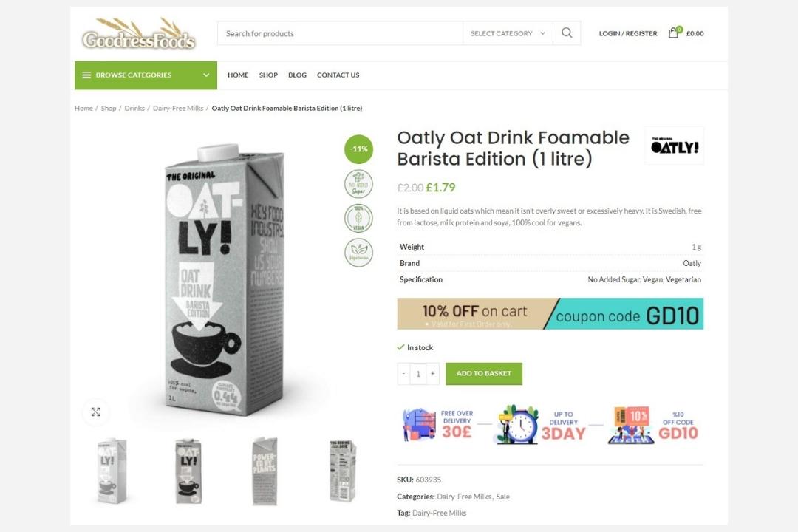Click the search magnifier icon
Viewport: 798px width, 532px height.
[567, 33]
